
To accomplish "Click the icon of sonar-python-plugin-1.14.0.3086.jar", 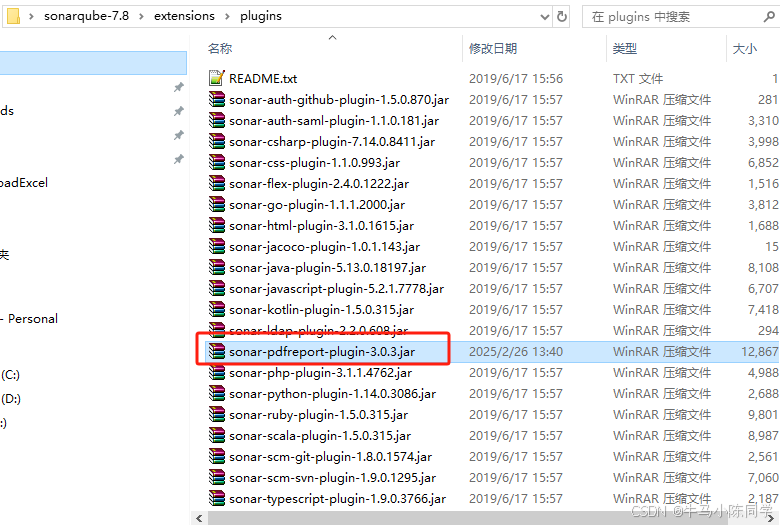I will pyautogui.click(x=216, y=394).
